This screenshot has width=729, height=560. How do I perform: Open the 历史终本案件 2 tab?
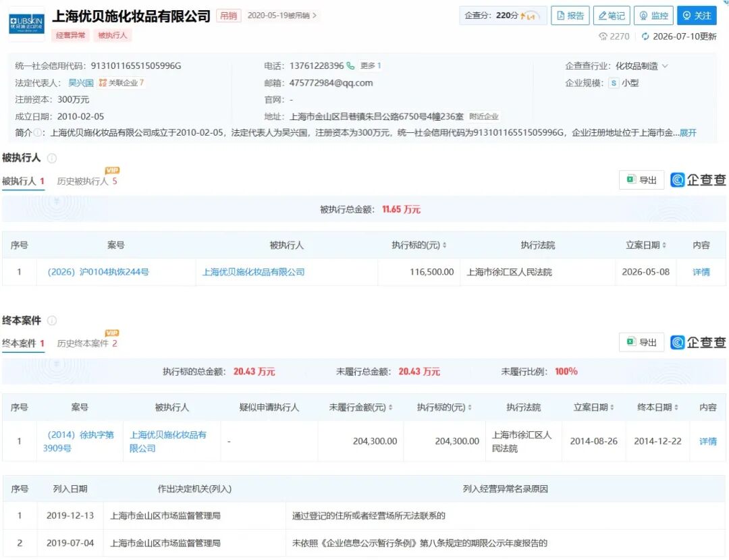[87, 343]
